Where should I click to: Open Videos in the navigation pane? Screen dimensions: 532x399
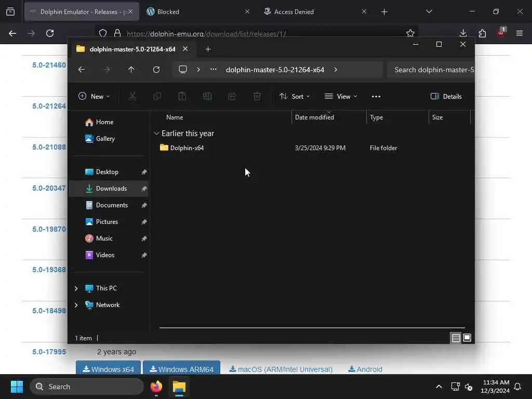click(x=109, y=255)
